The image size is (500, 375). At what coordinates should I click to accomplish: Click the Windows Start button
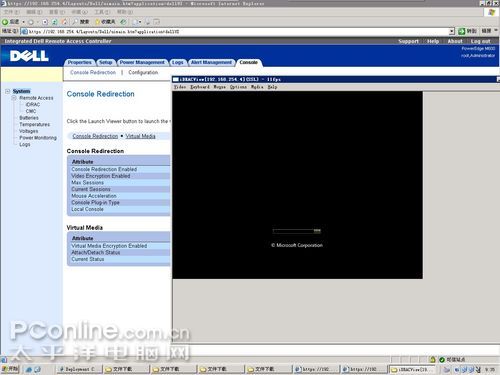pyautogui.click(x=10, y=369)
